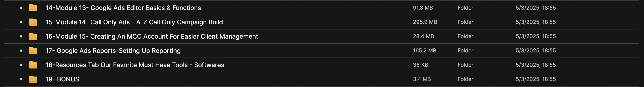Click the date 5/3/2025, 18:55 in BONUS row

(536, 79)
